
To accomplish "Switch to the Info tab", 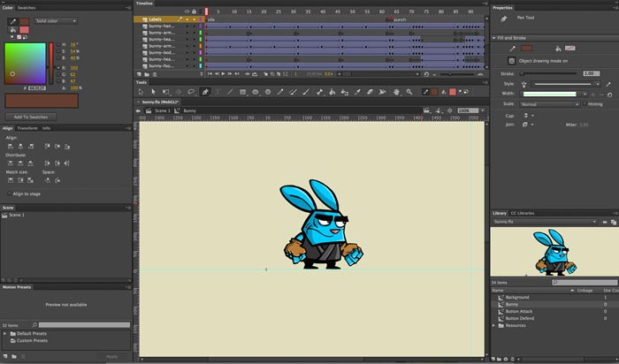I will tap(46, 128).
